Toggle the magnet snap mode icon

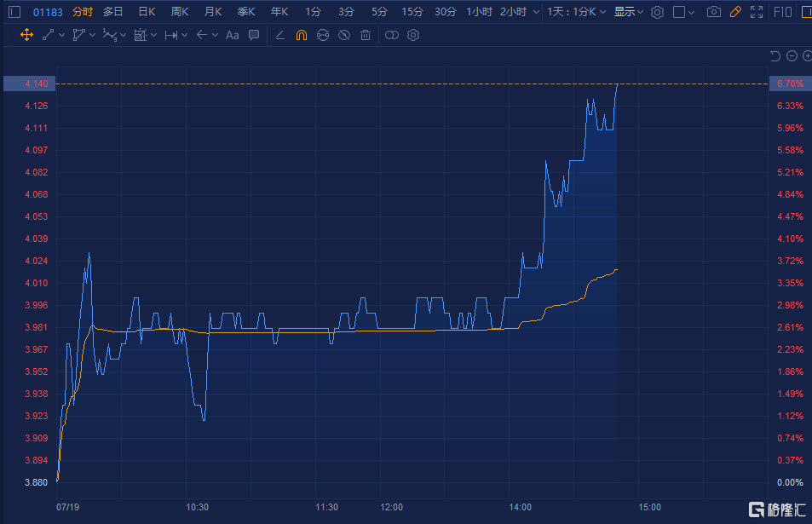tap(301, 35)
